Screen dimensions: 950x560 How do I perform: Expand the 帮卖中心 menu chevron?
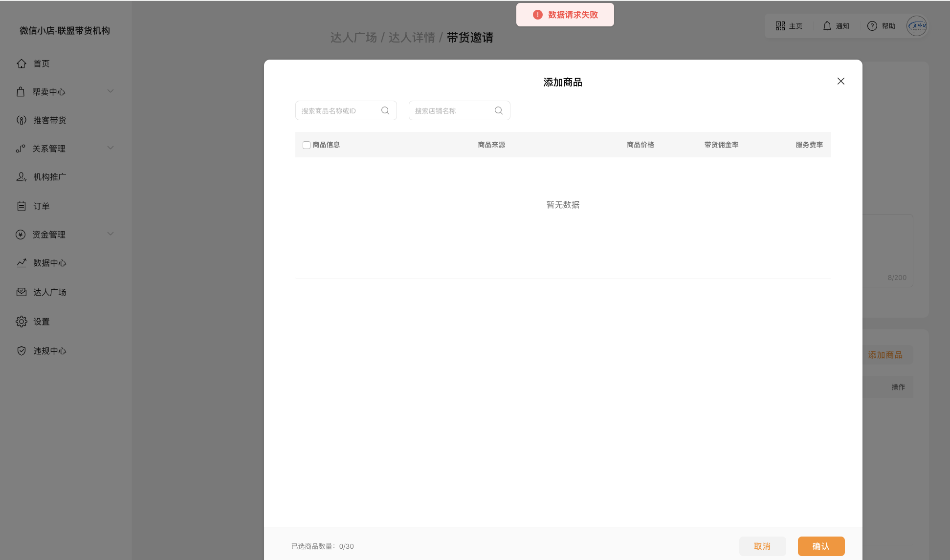tap(110, 91)
